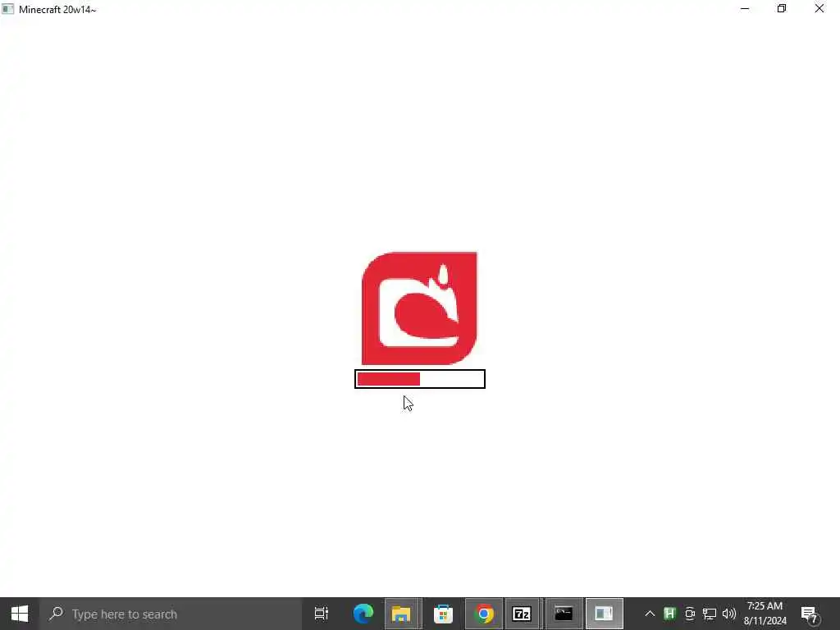This screenshot has width=840, height=630.
Task: Open the Windows Start menu
Action: (x=20, y=614)
